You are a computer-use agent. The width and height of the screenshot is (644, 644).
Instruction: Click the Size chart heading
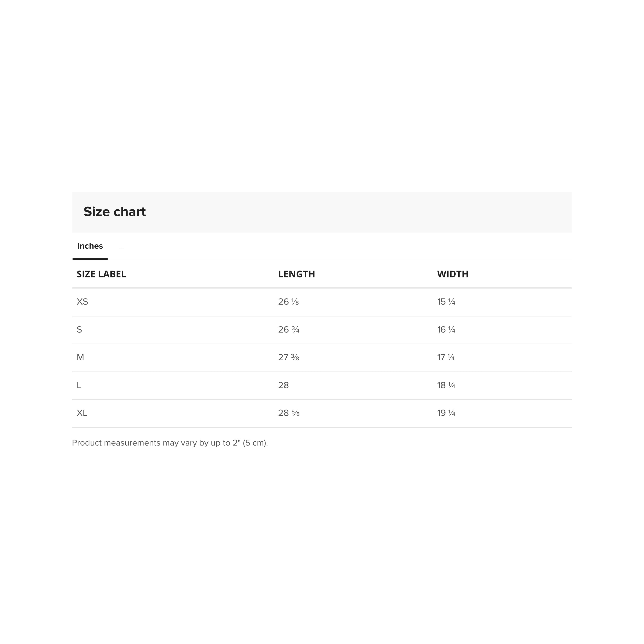tap(115, 212)
